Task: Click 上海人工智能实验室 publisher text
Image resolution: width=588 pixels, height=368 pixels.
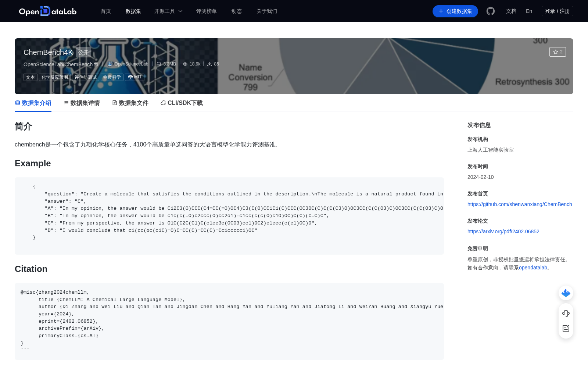Action: 491,150
